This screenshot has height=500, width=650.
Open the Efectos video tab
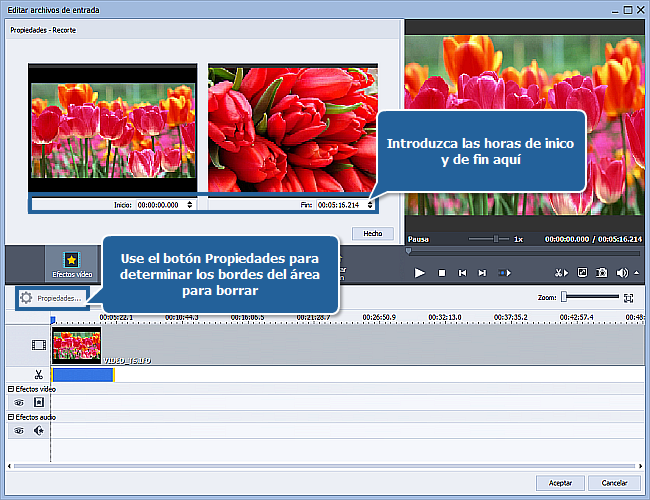[x=71, y=264]
